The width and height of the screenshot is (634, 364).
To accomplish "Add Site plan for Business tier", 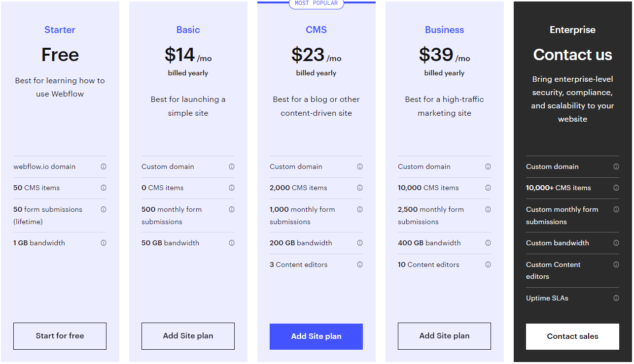I will tap(444, 336).
